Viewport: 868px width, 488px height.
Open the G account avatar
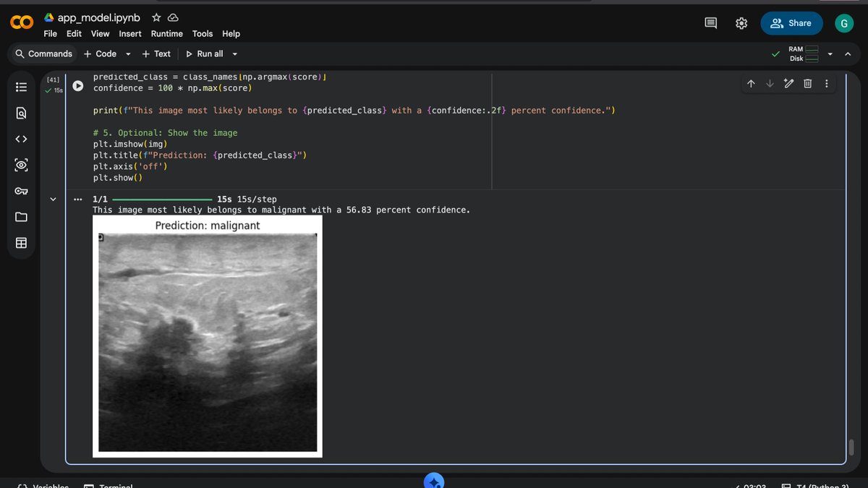click(843, 23)
